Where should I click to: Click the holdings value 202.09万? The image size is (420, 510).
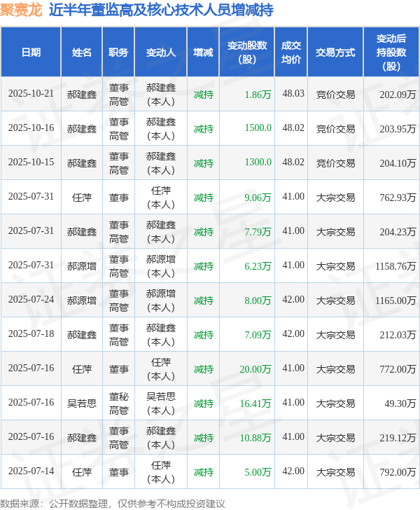tap(398, 95)
